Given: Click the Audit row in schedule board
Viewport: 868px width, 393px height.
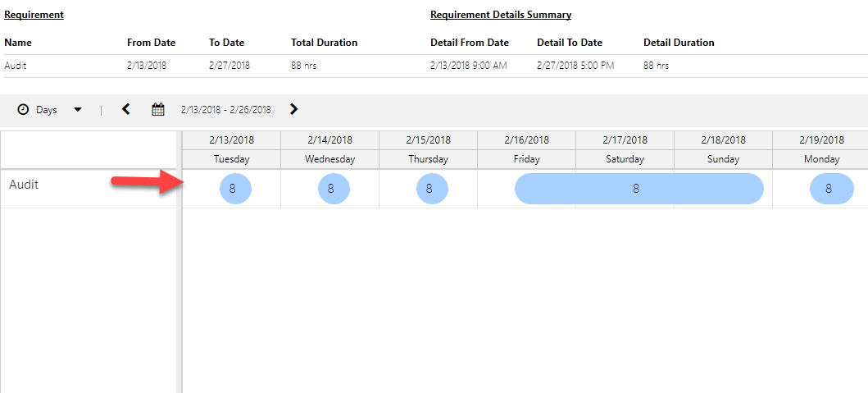Looking at the screenshot, I should [24, 185].
